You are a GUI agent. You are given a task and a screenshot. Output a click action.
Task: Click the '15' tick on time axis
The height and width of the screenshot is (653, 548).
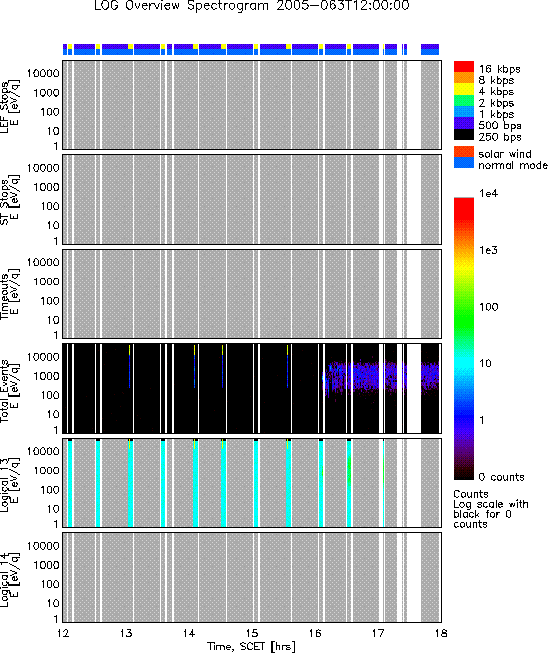[x=252, y=633]
